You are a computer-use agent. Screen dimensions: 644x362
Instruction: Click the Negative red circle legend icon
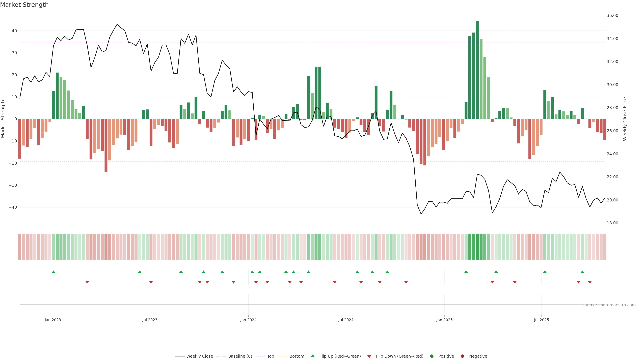(462, 356)
